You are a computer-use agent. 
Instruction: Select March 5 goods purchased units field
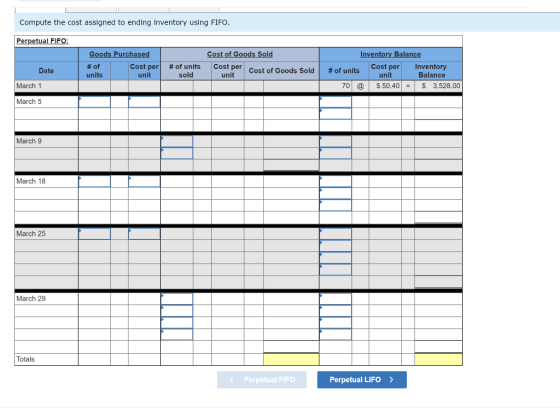click(x=94, y=102)
